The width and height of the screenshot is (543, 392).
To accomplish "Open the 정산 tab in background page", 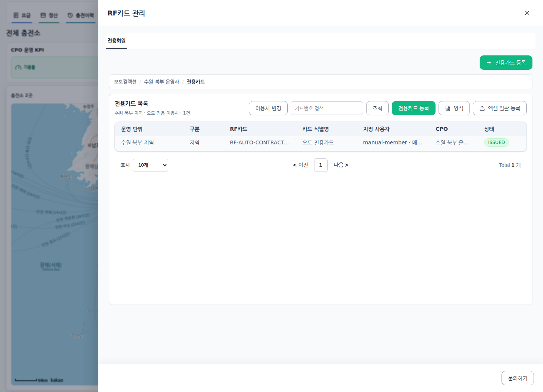I will click(49, 15).
